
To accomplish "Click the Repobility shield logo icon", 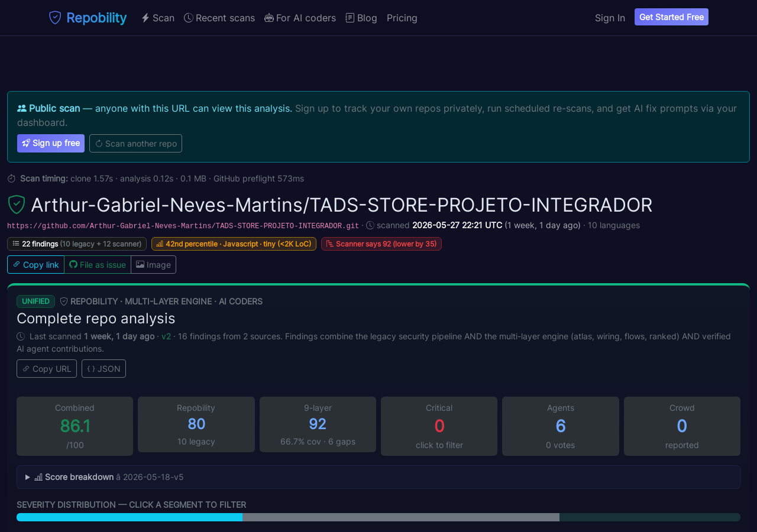I will click(55, 18).
